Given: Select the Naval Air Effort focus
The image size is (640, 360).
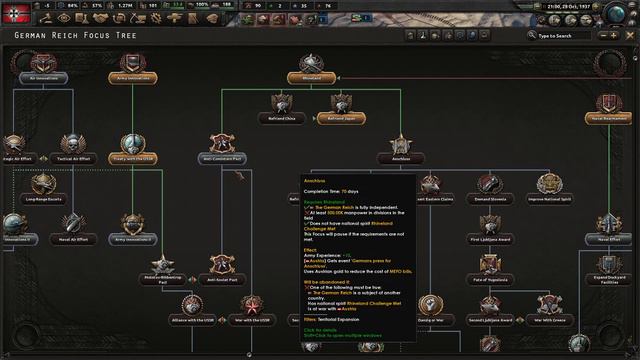Looking at the screenshot, I should tap(73, 230).
